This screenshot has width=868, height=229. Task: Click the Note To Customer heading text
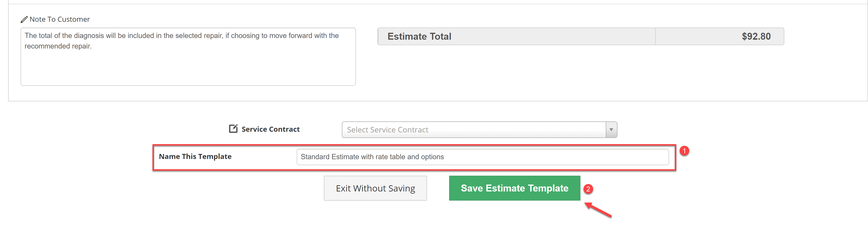pos(60,20)
